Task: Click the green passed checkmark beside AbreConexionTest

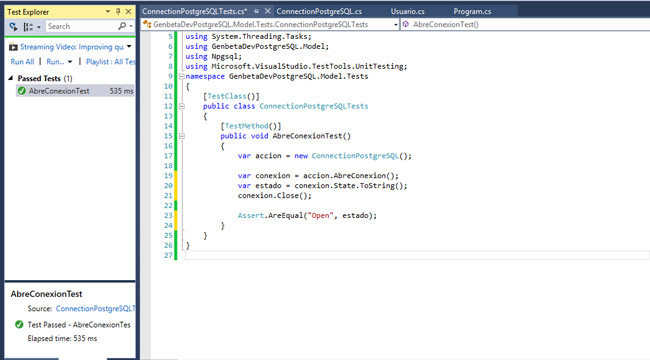Action: point(22,91)
